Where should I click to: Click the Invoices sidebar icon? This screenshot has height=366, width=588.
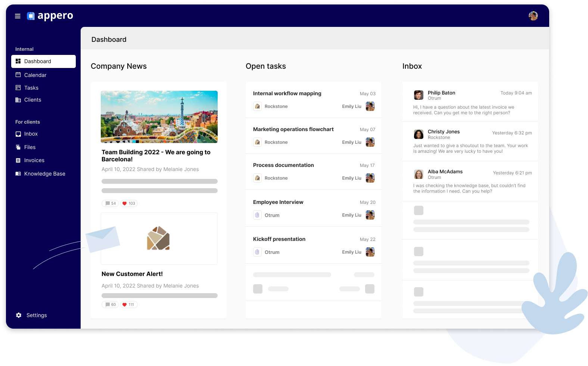tap(18, 160)
